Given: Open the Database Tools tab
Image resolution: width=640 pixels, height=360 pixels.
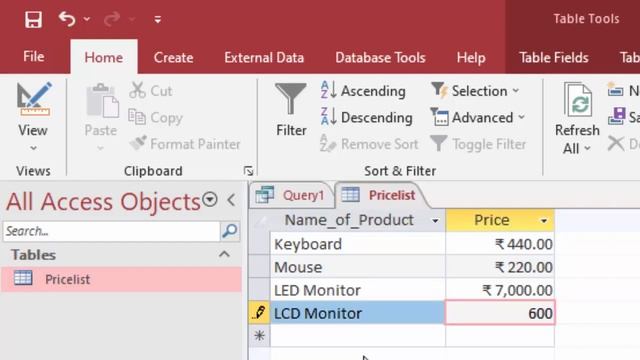Looking at the screenshot, I should pos(380,58).
